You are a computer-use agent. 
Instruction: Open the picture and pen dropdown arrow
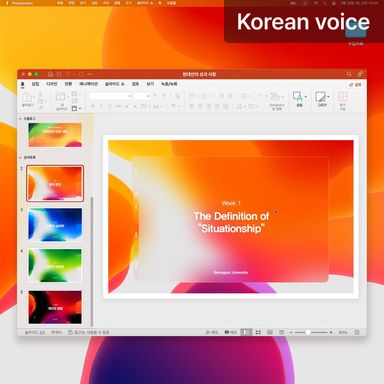pos(328,97)
